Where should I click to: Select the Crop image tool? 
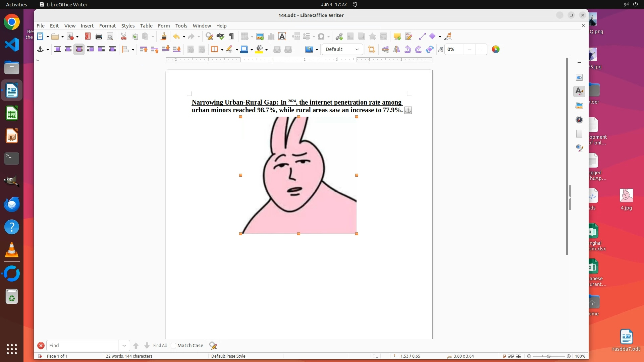[371, 50]
